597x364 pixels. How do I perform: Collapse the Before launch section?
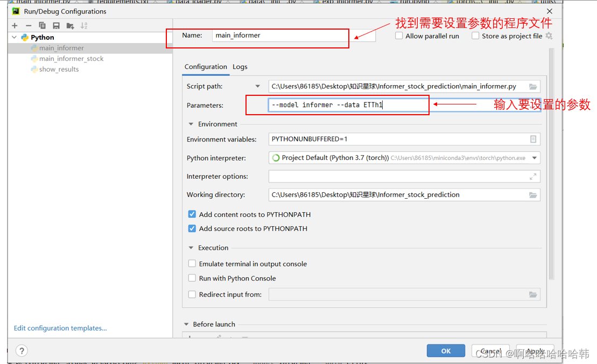coord(186,324)
